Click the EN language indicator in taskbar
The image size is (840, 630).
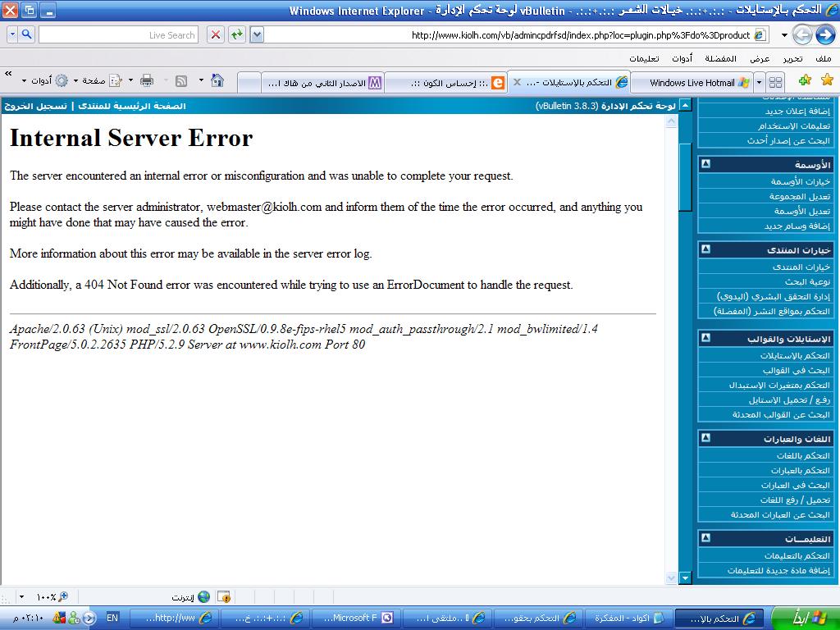coord(112,618)
